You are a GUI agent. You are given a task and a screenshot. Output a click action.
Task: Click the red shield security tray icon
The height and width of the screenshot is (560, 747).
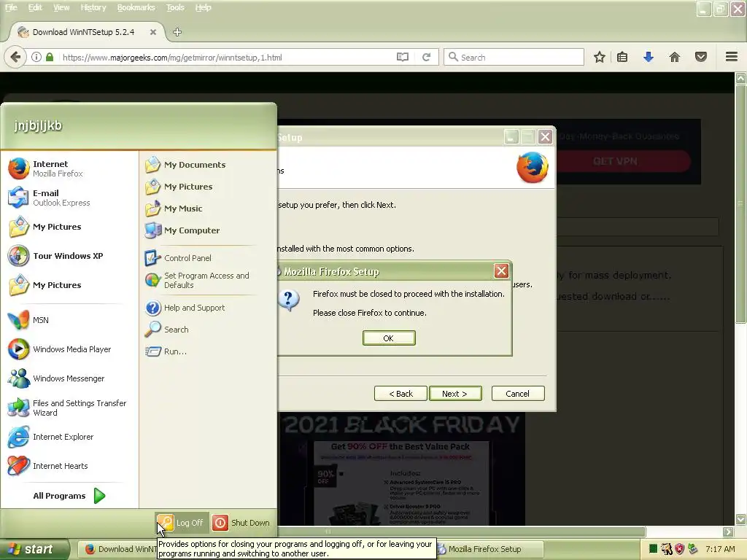click(x=679, y=549)
